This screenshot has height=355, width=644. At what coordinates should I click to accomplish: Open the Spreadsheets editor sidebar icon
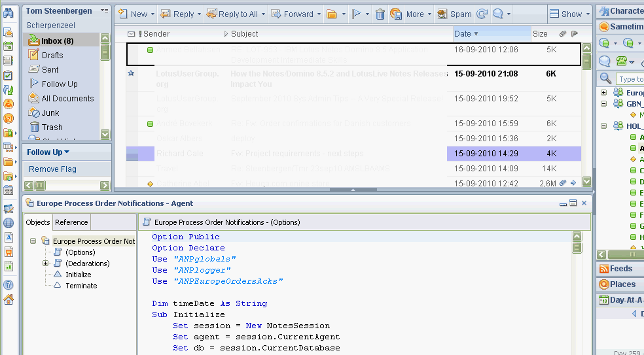click(9, 266)
